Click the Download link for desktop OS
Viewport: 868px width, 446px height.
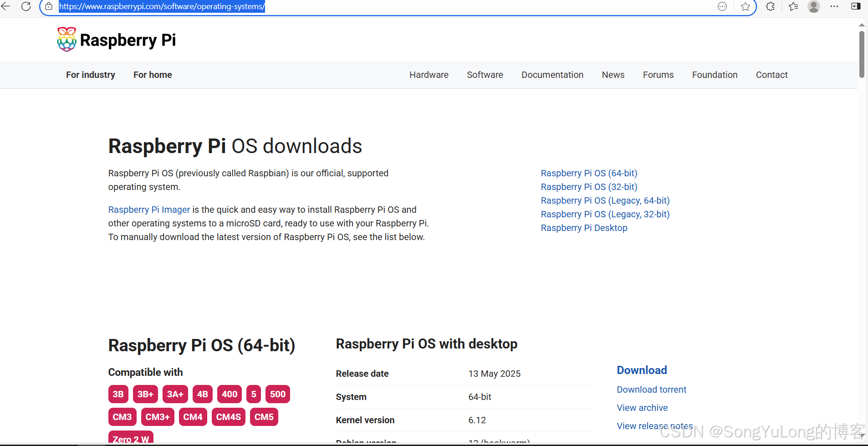pos(642,370)
